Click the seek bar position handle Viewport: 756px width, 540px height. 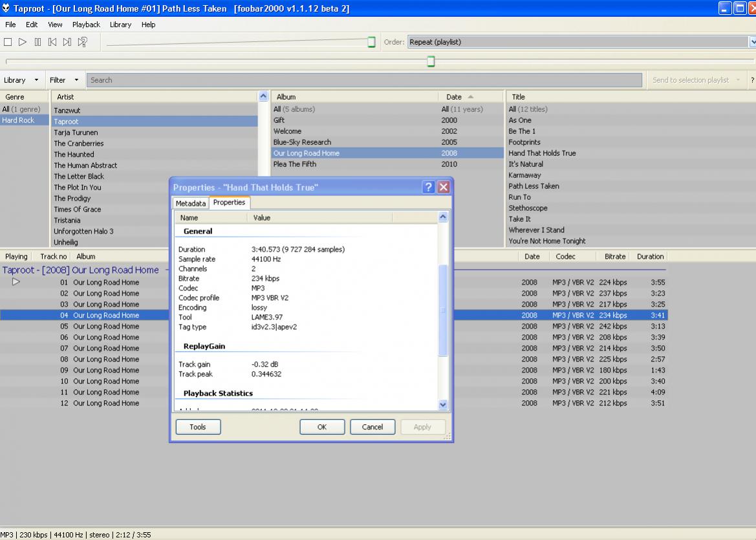431,61
